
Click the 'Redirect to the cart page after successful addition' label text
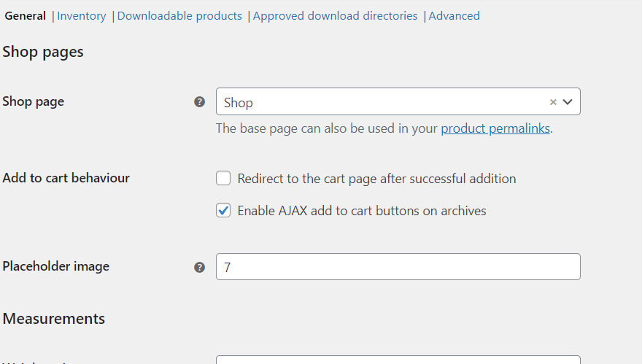pos(376,178)
